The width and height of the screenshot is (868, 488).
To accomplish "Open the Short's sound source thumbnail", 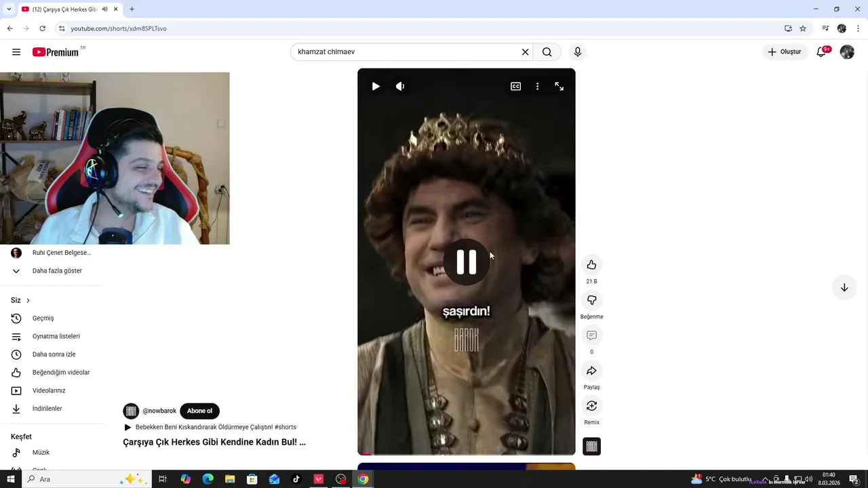I will click(591, 446).
